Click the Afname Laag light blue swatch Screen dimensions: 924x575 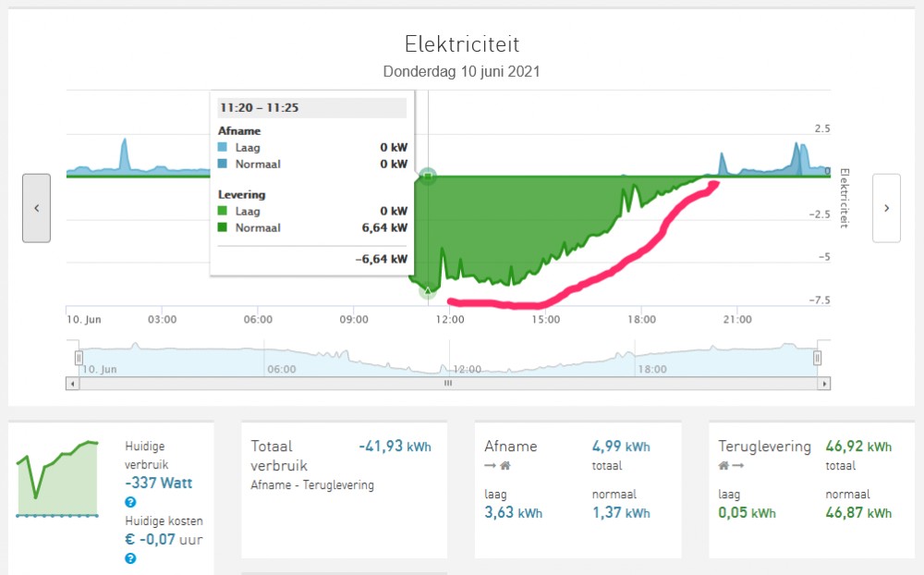(x=224, y=147)
